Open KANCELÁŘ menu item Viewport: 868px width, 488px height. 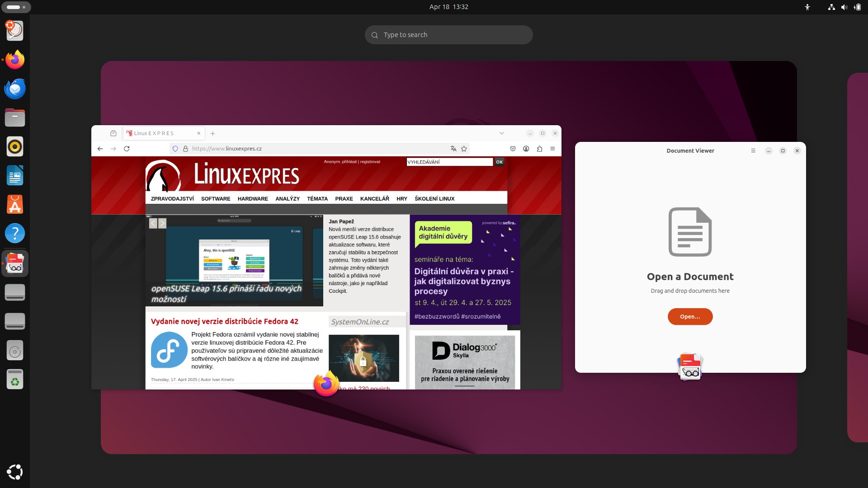[375, 199]
